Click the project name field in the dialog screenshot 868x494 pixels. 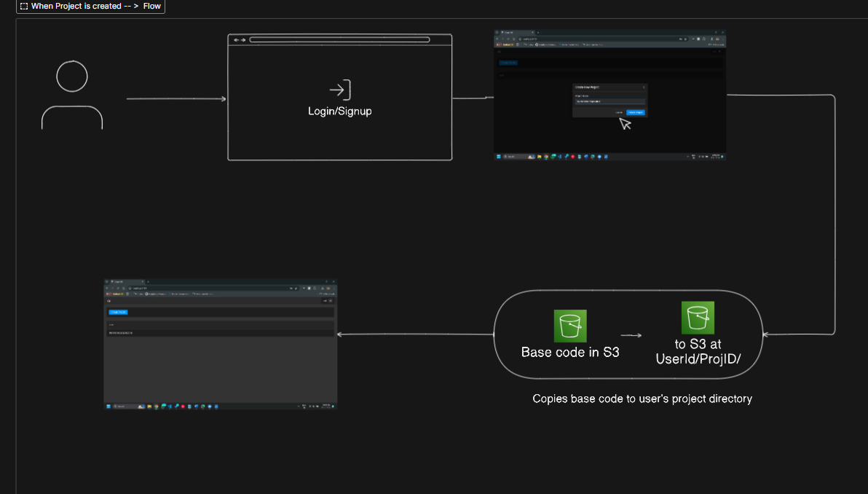(609, 101)
